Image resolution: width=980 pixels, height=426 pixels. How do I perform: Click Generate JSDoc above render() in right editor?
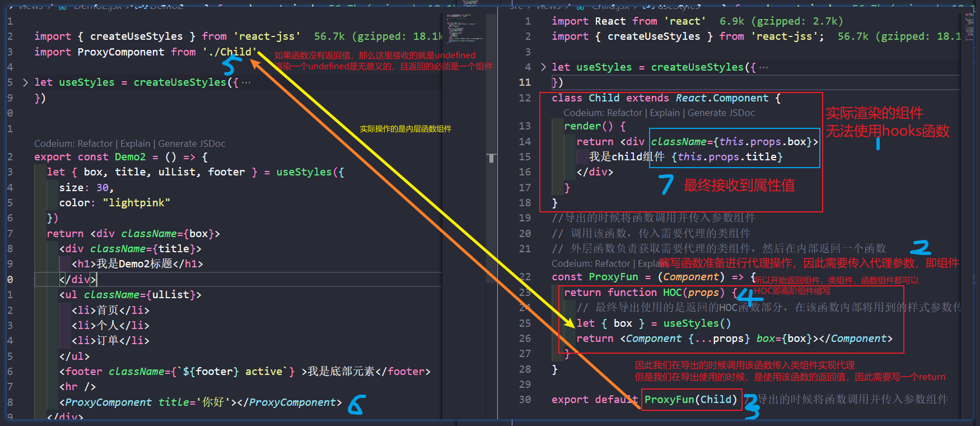click(721, 113)
